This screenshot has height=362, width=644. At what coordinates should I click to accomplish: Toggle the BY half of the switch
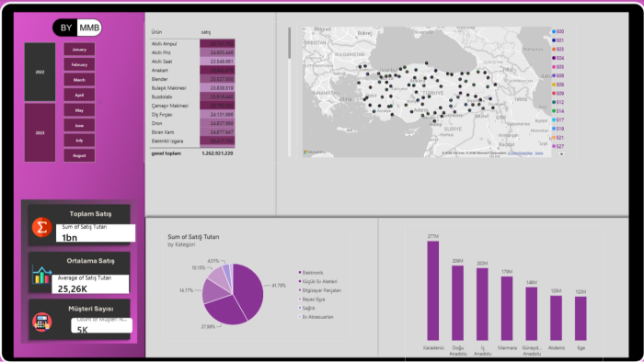[65, 28]
